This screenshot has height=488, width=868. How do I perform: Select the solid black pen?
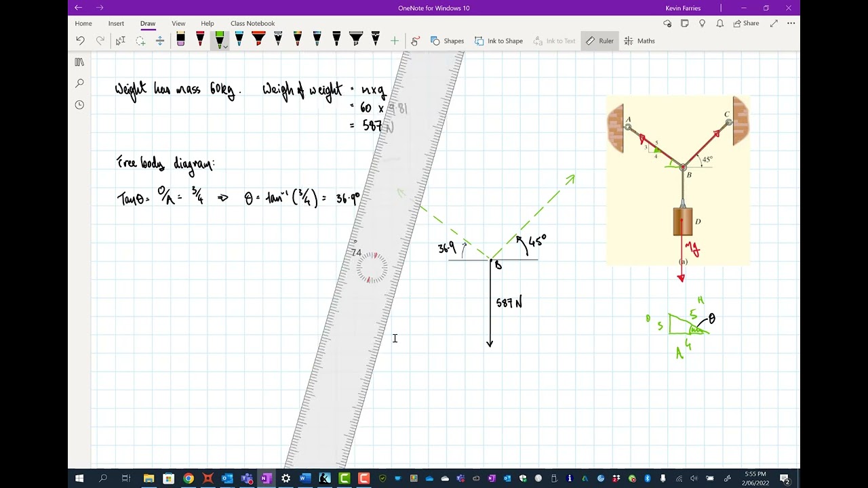tap(336, 40)
